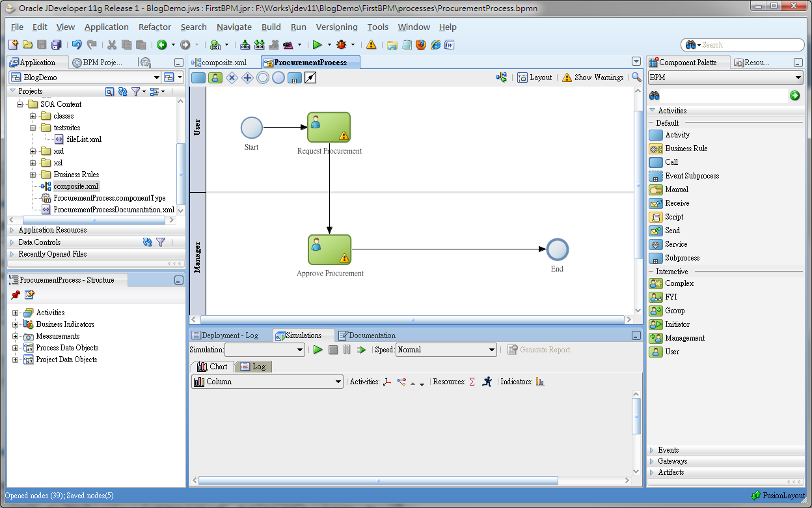Screen dimensions: 812x508
Task: Click the green add arrow in Component Palette
Action: click(x=794, y=96)
